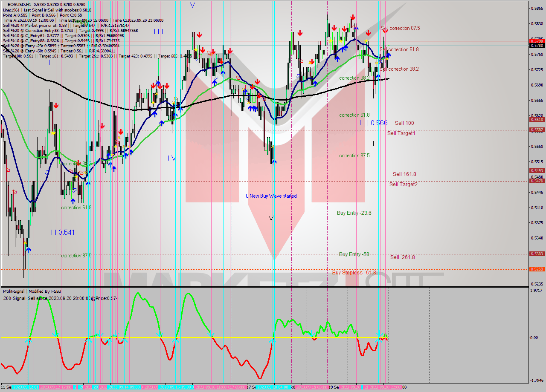Click the -1.7946 indicator scale value
The image size is (546, 392).
tap(537, 380)
